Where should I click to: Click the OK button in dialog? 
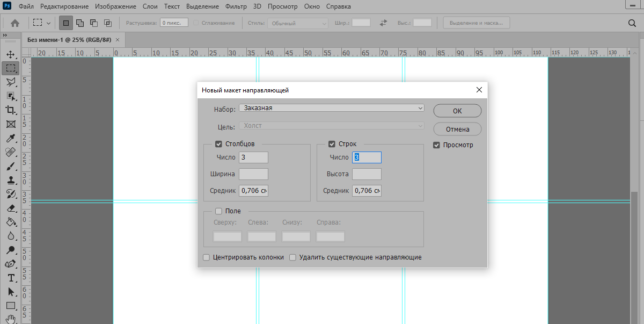pyautogui.click(x=457, y=111)
